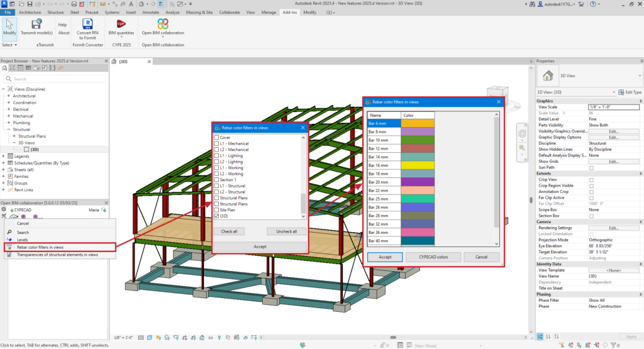Expand the Revit Links node

pyautogui.click(x=3, y=190)
